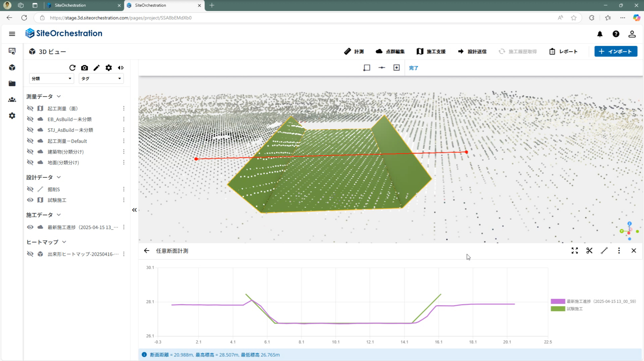Viewport: 644px width, 361px height.
Task: Add this page to browser favorites
Action: (574, 18)
